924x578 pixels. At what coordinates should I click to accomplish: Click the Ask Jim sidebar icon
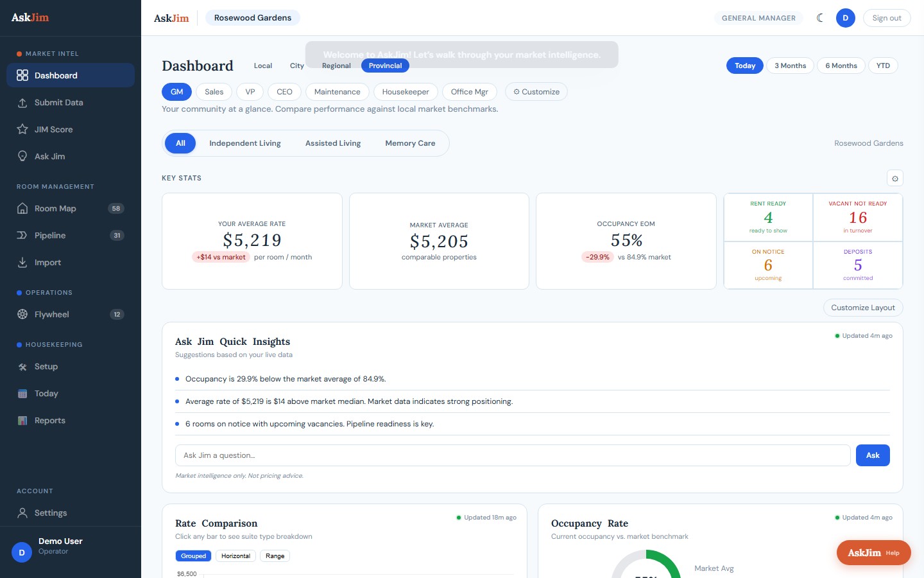point(21,156)
